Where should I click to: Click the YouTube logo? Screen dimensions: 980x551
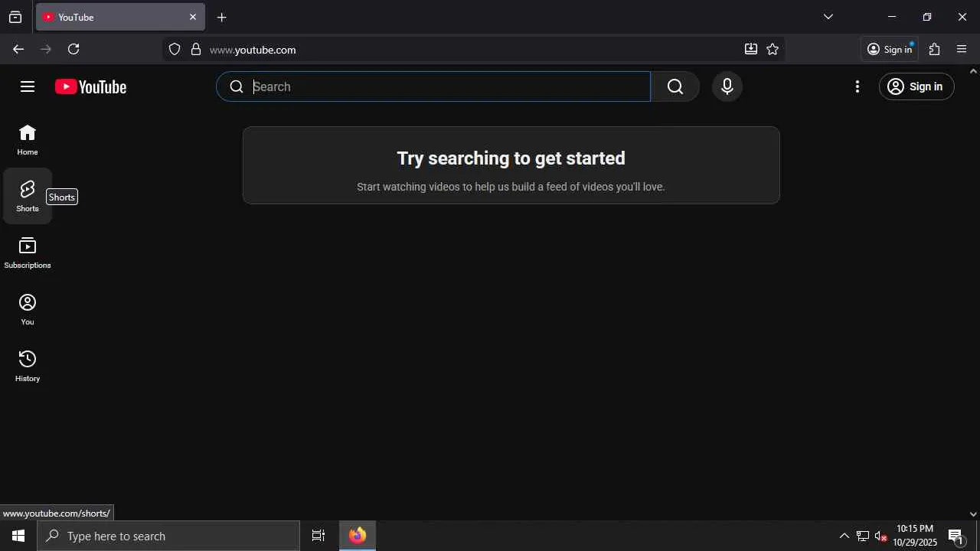click(90, 86)
